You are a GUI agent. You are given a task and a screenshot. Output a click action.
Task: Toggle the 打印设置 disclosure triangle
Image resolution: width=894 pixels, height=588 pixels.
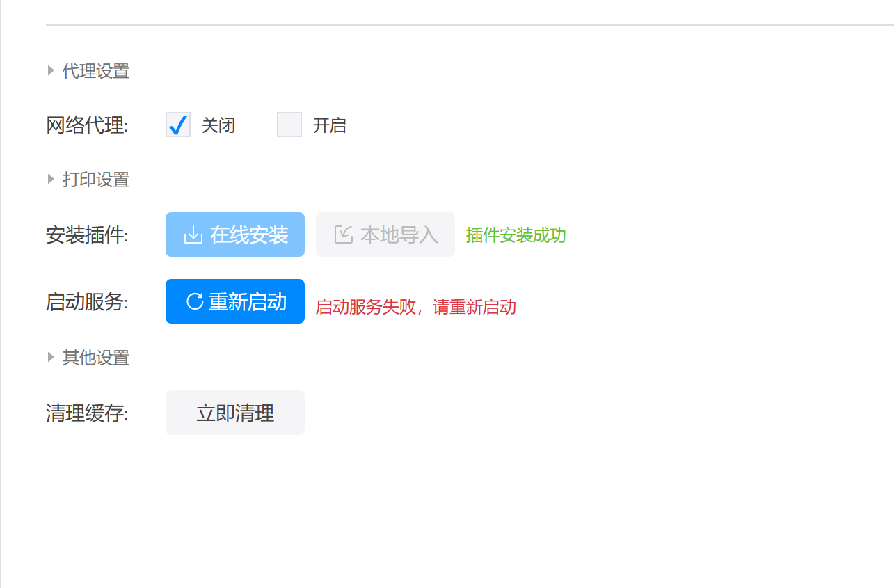coord(51,180)
